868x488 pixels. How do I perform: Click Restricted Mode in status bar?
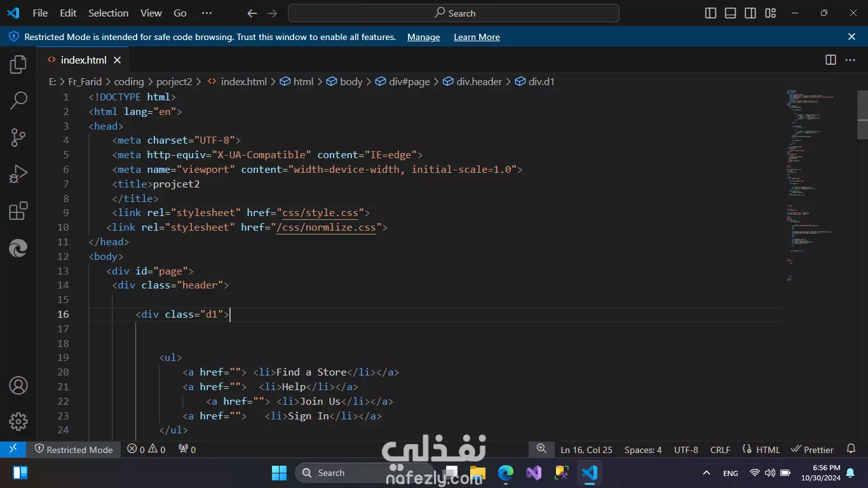[x=74, y=449]
